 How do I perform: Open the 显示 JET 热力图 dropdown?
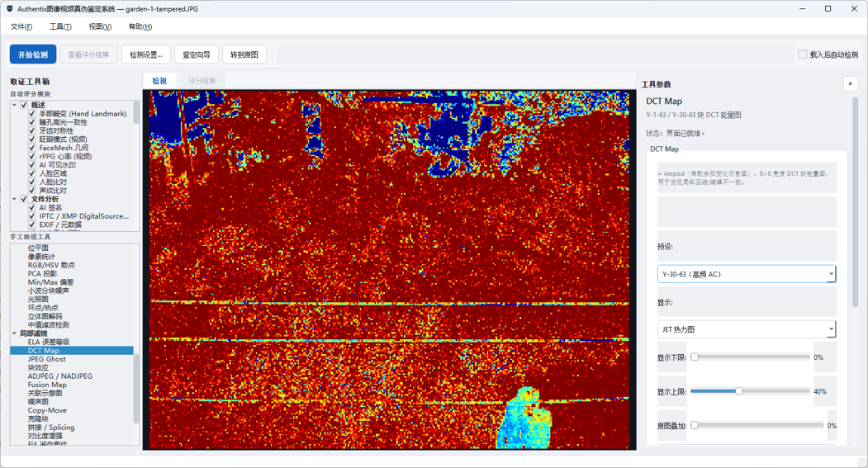tap(747, 329)
